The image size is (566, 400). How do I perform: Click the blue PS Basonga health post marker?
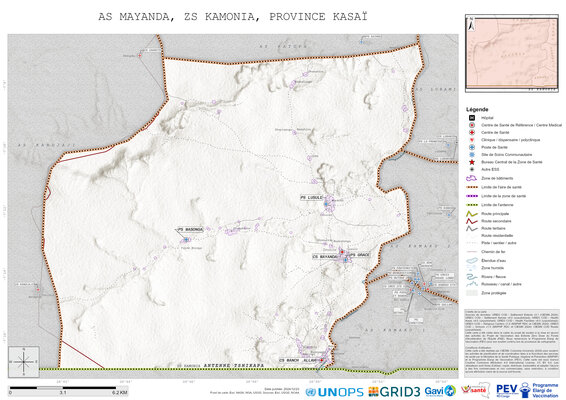[x=186, y=239]
